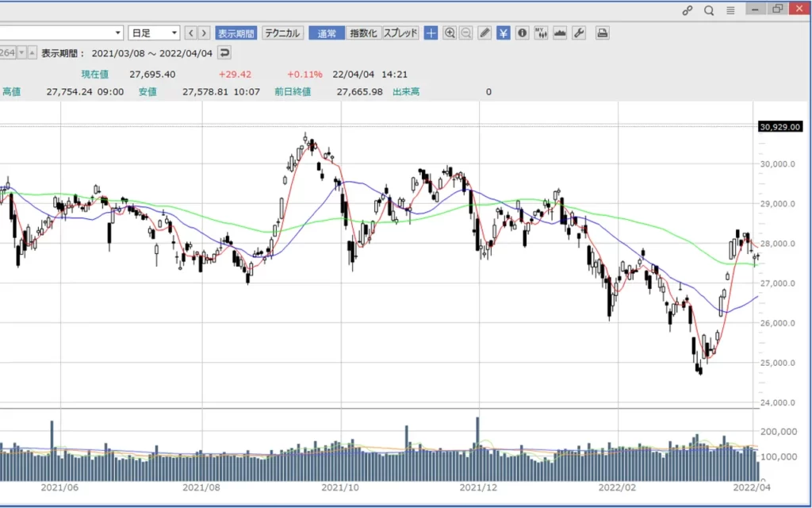Viewport: 812px width, 508px height.
Task: Select the スプレッド display mode
Action: coord(400,33)
